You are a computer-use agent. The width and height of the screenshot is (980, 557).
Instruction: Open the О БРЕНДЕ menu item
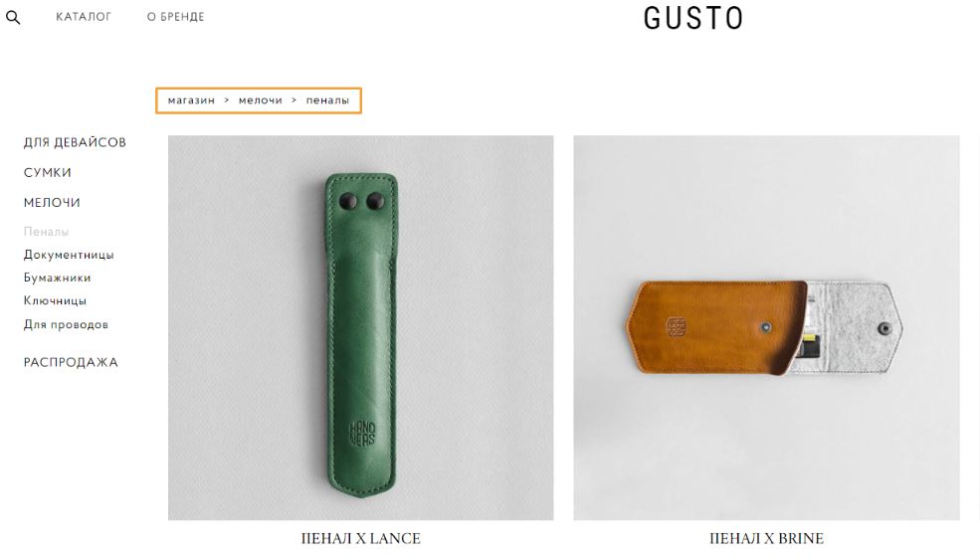176,17
